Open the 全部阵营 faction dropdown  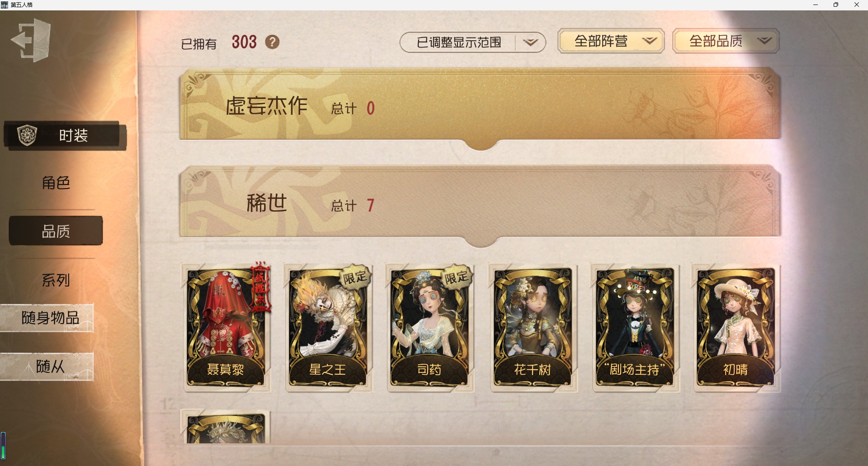[x=611, y=41]
